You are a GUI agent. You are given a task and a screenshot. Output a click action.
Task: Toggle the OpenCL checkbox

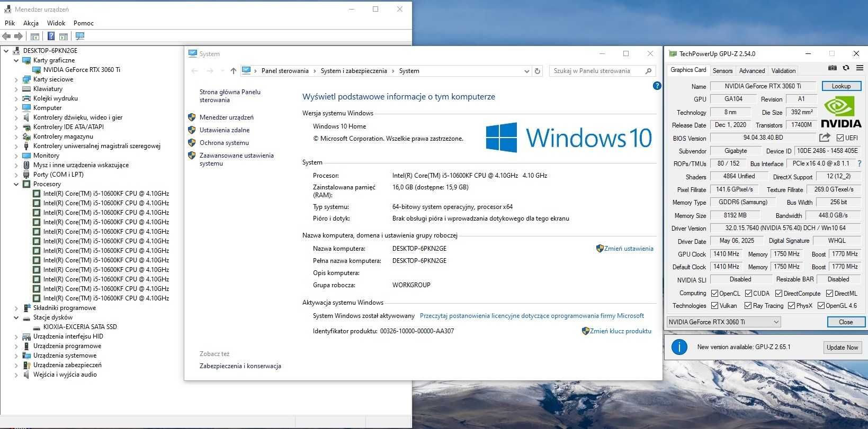[x=714, y=294]
